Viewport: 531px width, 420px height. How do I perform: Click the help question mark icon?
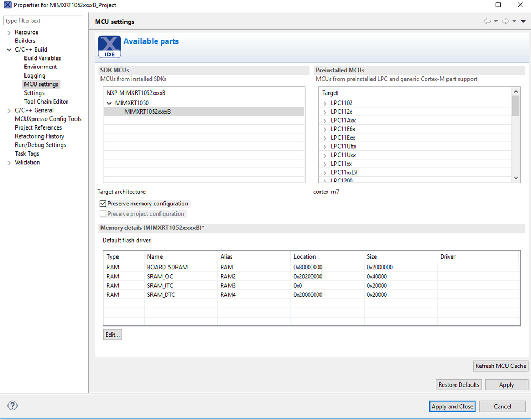12,406
